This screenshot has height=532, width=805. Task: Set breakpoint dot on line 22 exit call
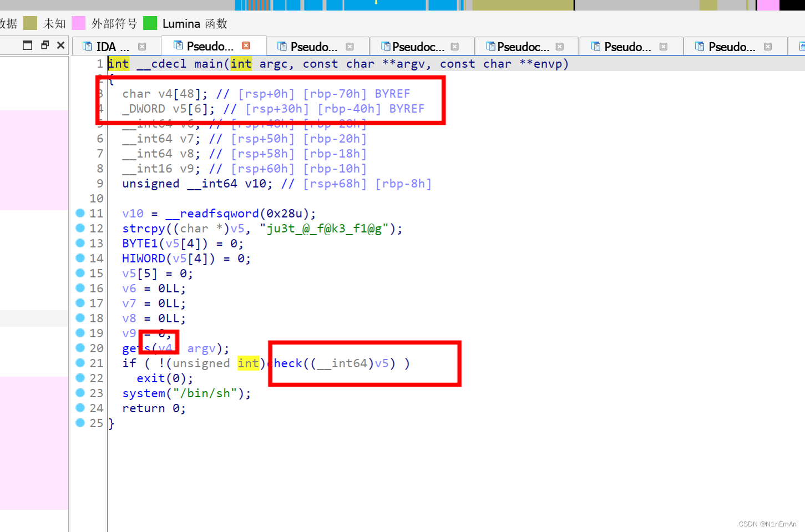(80, 378)
